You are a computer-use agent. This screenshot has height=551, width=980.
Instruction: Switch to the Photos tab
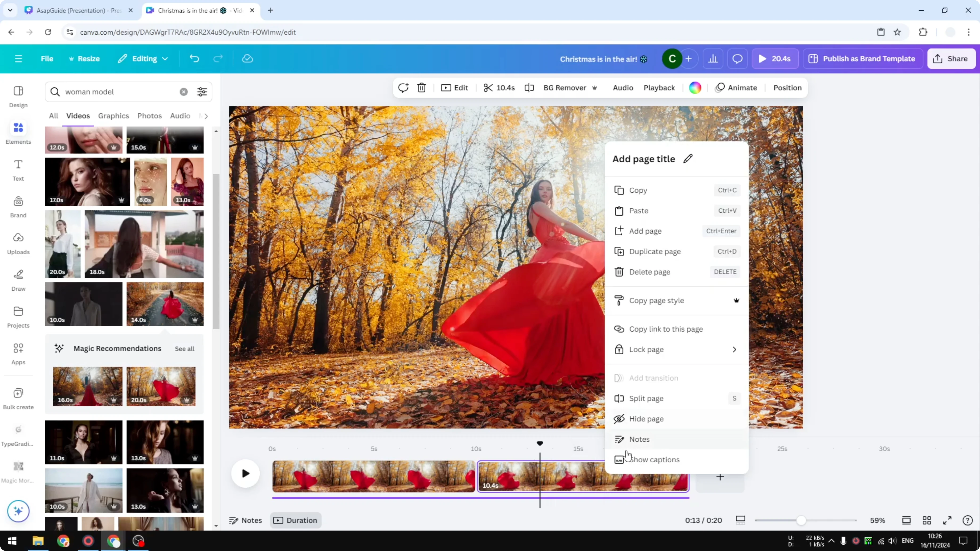tap(149, 116)
